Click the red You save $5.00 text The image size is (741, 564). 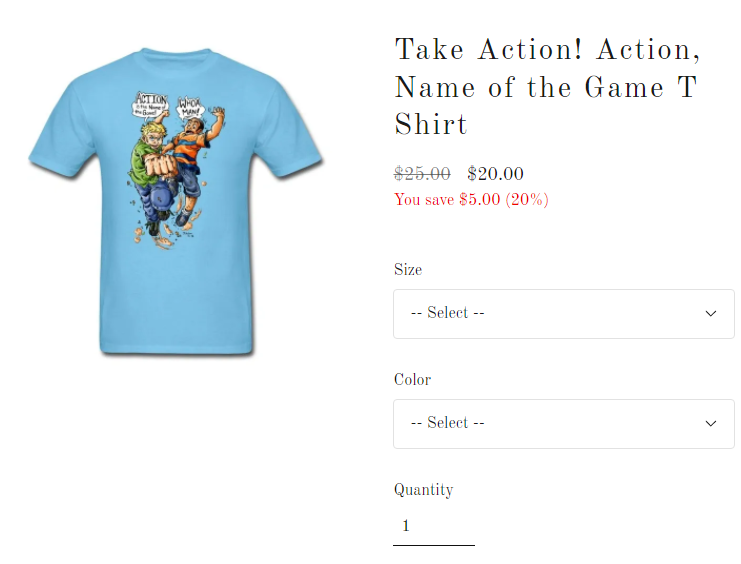coord(471,200)
